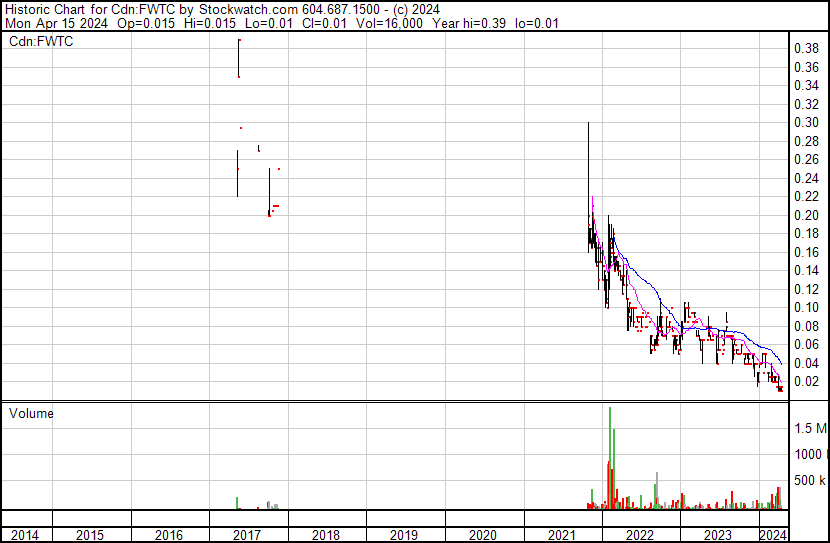The image size is (830, 543).
Task: Click the Mon Apr 15 2024 date text
Action: click(56, 23)
